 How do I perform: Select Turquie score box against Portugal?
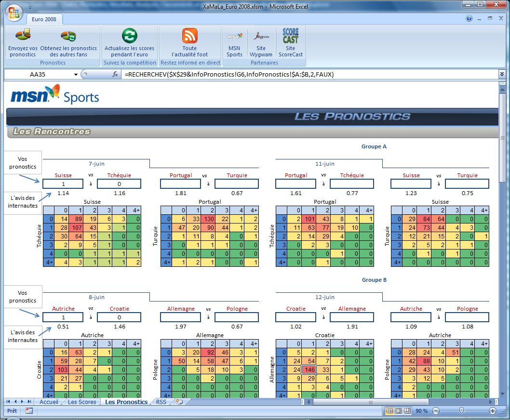tap(237, 184)
